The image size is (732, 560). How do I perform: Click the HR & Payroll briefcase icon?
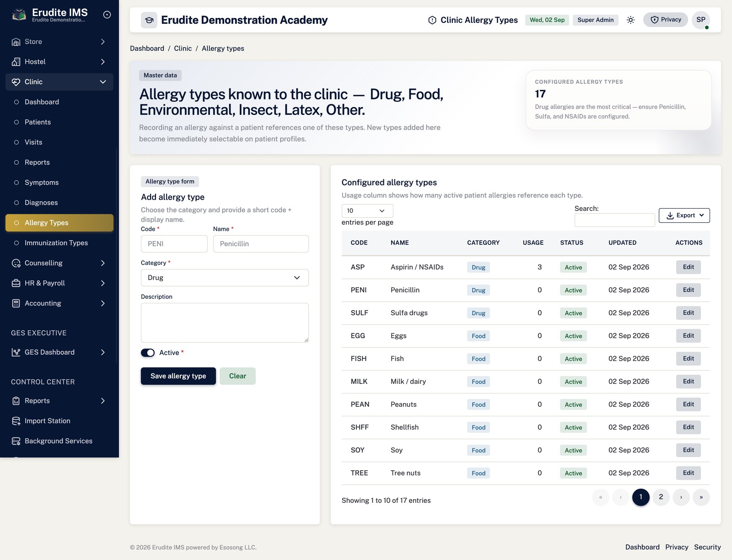(16, 283)
